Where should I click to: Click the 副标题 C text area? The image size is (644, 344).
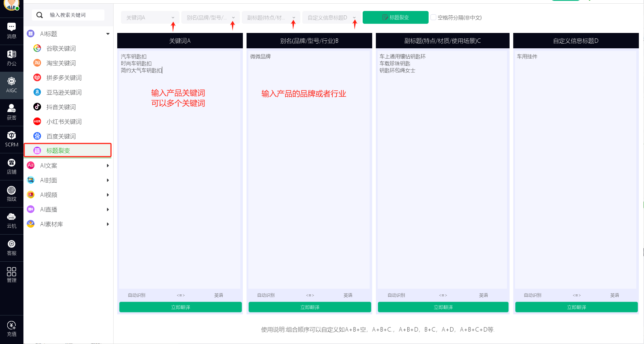tap(442, 169)
